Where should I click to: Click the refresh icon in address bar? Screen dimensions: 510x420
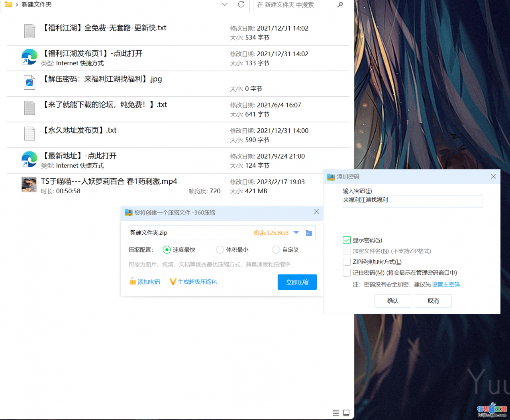click(241, 4)
